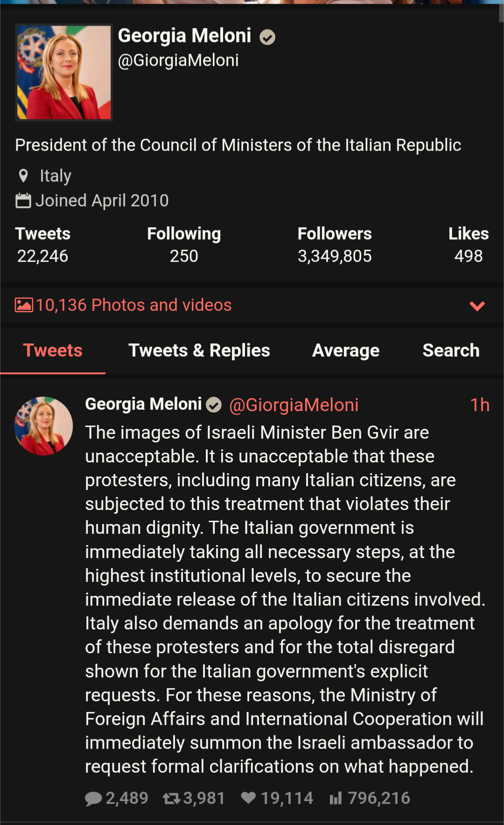This screenshot has height=825, width=504.
Task: Click the heart like icon showing 19,114
Action: click(248, 798)
